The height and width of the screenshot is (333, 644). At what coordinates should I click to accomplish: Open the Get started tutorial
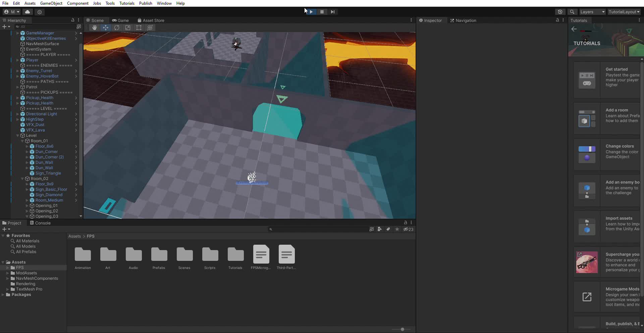[x=606, y=80]
